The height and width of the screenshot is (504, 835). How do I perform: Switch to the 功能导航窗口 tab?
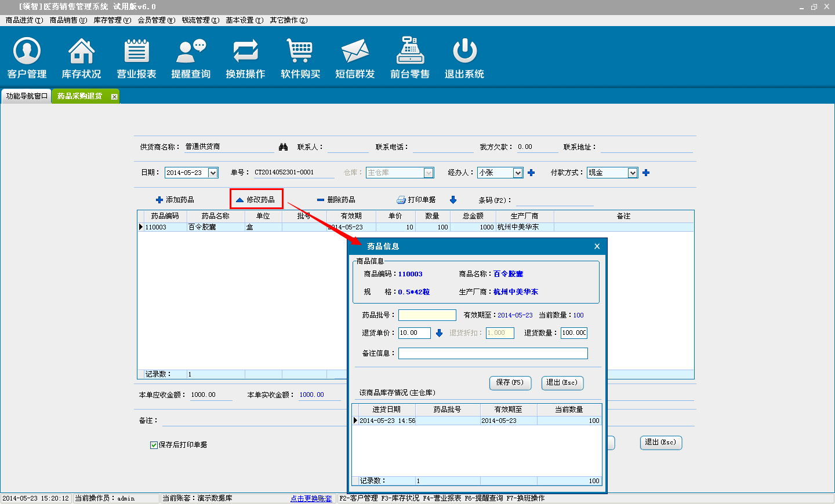pos(27,96)
